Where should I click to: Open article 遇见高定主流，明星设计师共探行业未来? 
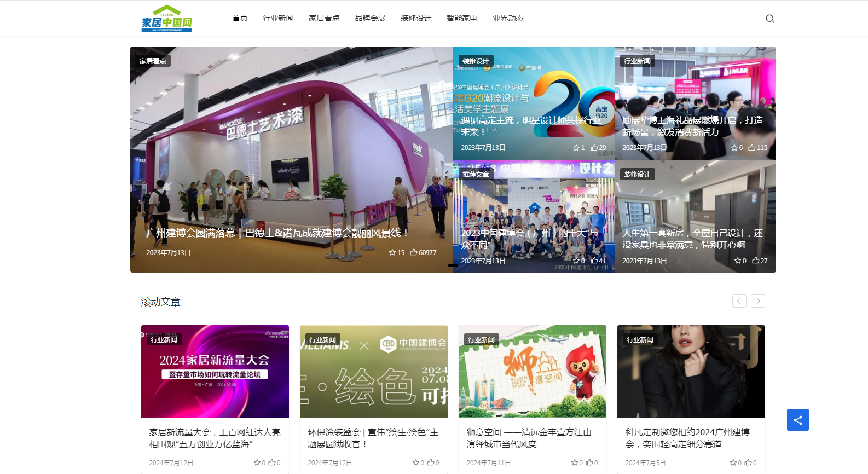530,126
